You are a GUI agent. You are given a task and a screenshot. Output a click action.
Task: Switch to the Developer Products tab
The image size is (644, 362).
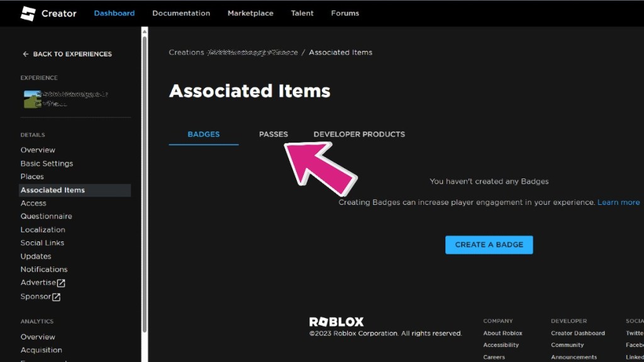[359, 134]
